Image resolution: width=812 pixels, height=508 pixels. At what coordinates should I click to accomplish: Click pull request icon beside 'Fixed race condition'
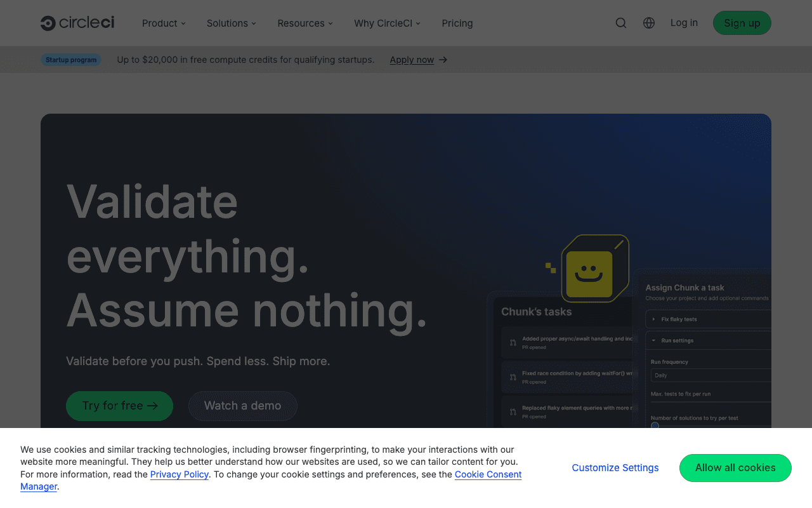point(513,378)
